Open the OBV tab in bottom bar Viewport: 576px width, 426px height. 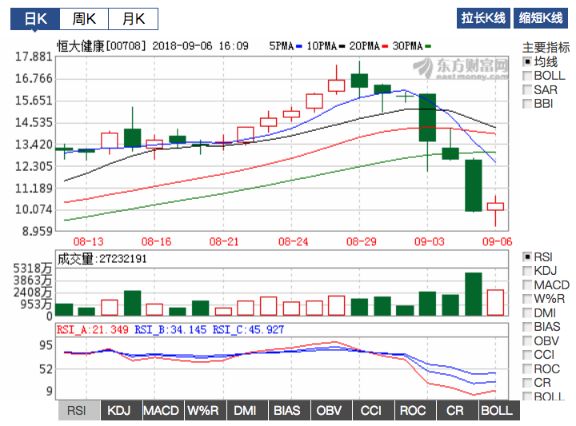331,410
